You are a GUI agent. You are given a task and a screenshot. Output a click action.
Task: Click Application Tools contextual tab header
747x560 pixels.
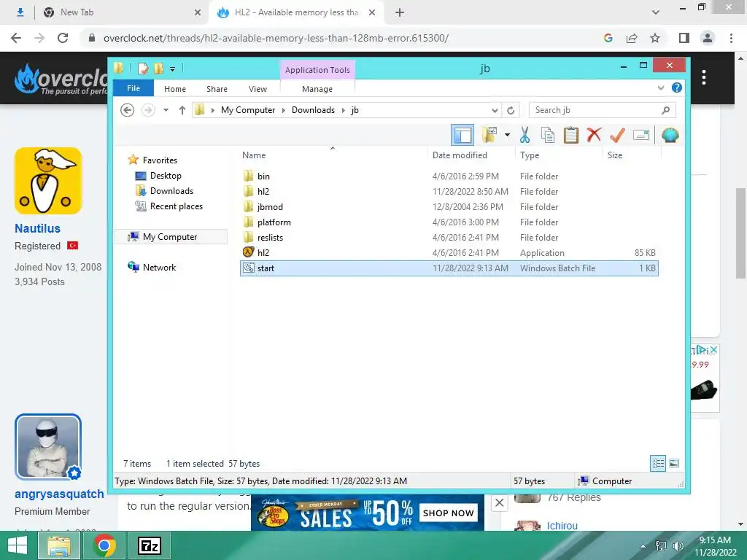(317, 70)
